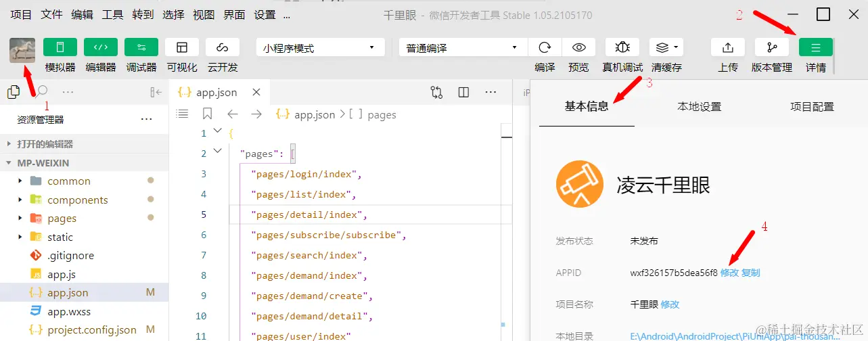Open the Visualization (可视化) tool icon
Screen dimensions: 868x341
[182, 47]
